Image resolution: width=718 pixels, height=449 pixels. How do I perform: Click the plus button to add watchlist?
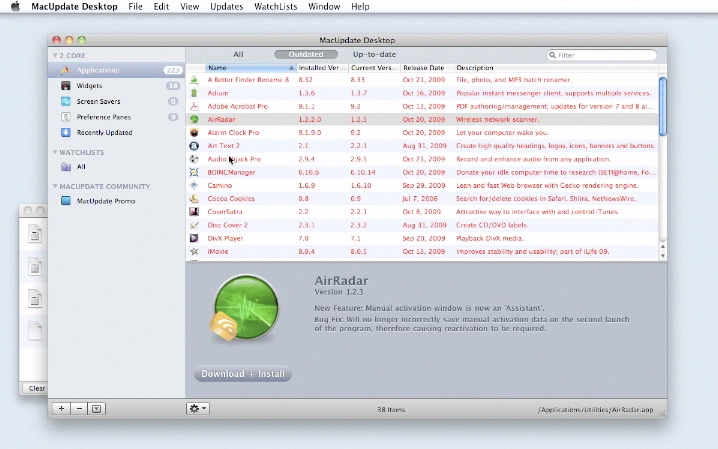tap(62, 408)
